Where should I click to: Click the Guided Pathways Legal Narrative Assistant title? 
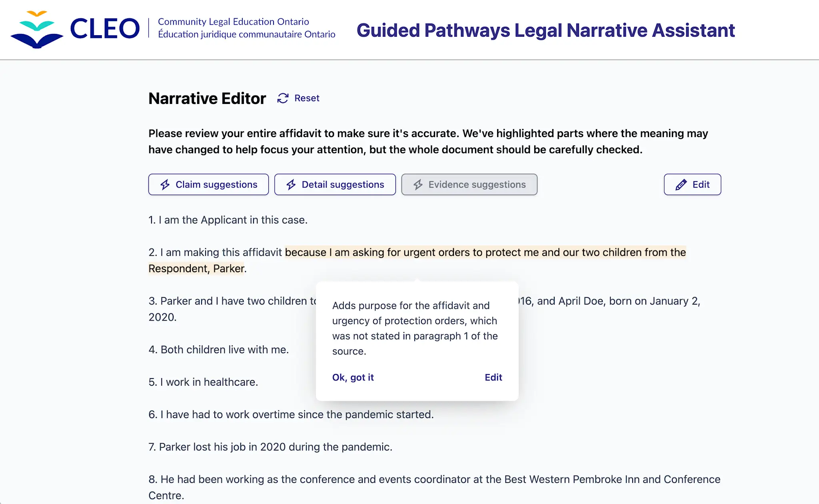(546, 30)
